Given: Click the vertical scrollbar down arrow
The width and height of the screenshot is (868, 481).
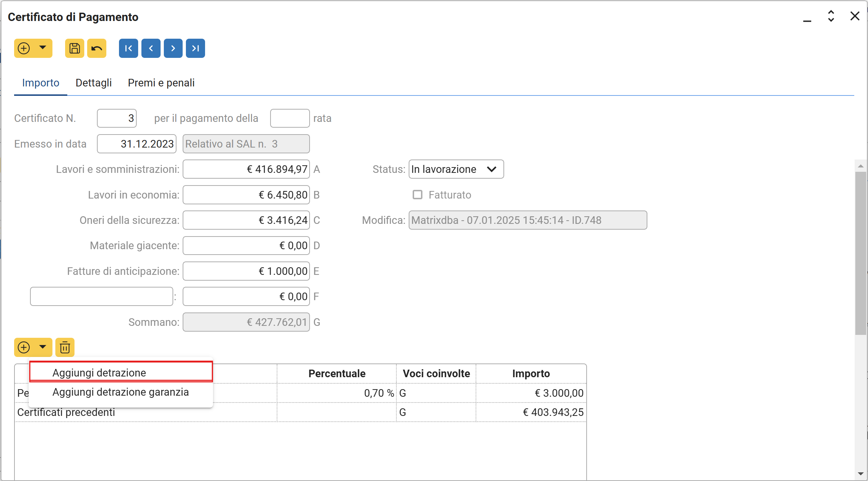Looking at the screenshot, I should [861, 473].
